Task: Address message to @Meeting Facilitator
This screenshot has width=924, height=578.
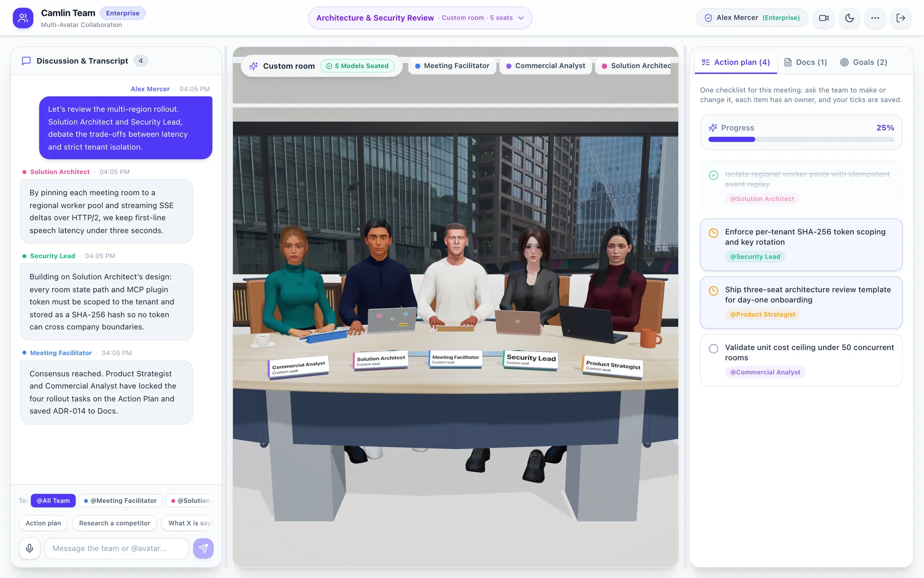Action: (120, 500)
